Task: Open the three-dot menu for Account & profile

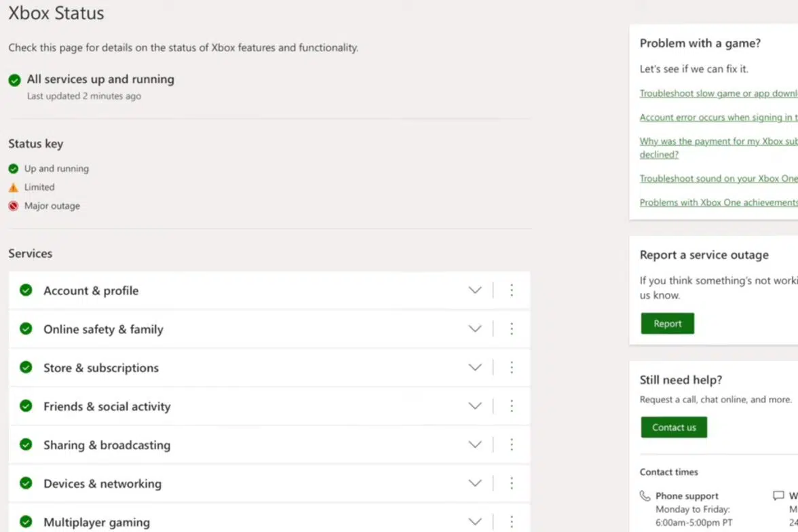Action: coord(512,290)
